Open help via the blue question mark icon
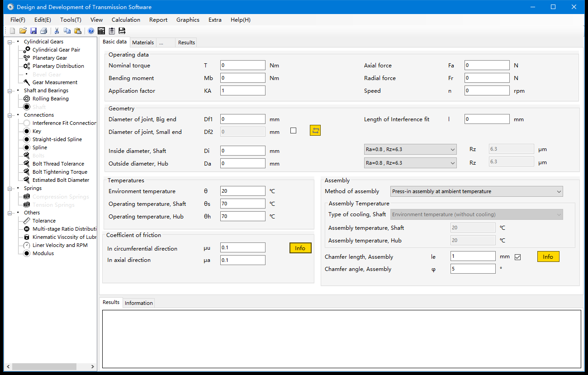Screen dimensions: 588x375 tap(91, 31)
